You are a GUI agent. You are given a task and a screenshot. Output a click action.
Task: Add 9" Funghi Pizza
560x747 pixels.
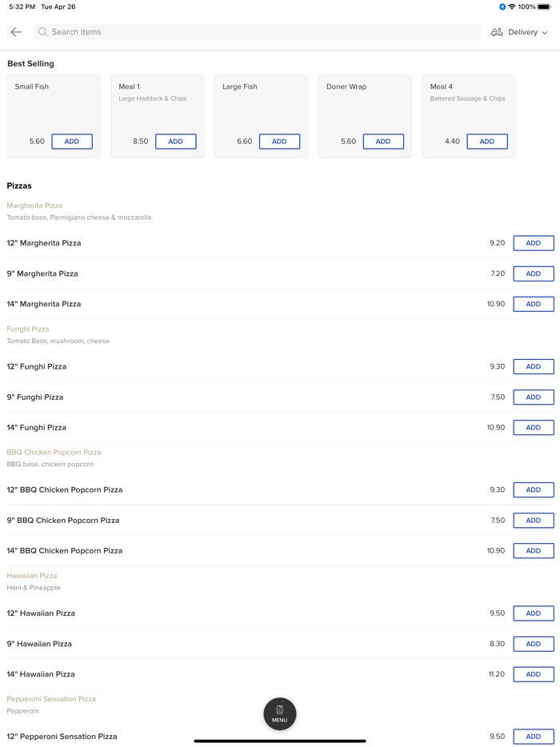point(534,397)
